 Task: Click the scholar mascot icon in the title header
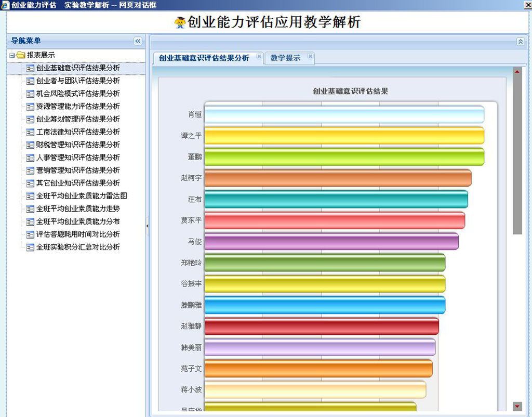[180, 22]
